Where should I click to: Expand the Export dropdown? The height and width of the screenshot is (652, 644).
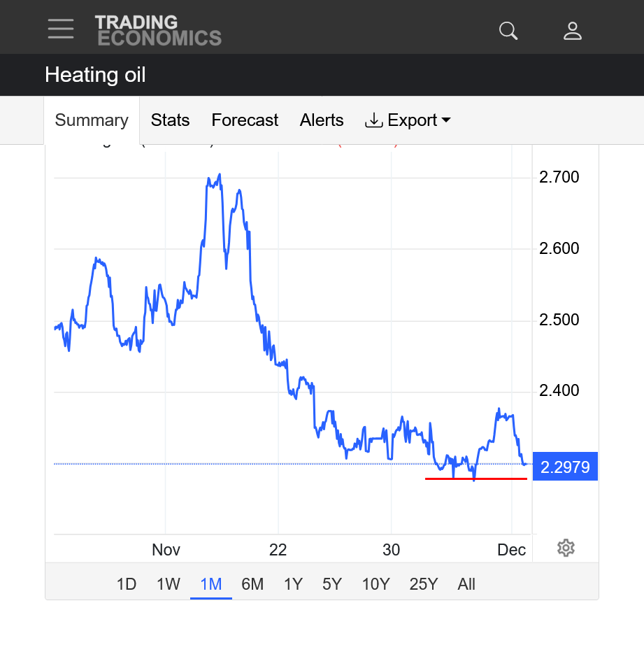[408, 120]
